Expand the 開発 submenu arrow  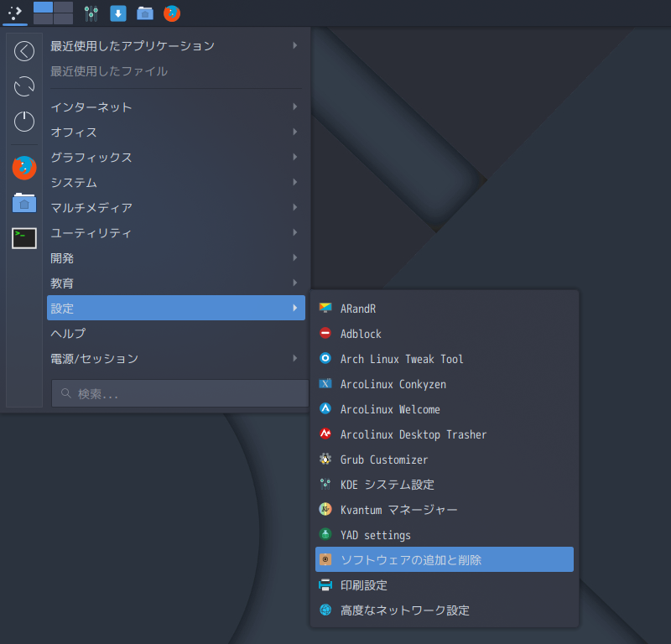pos(295,257)
